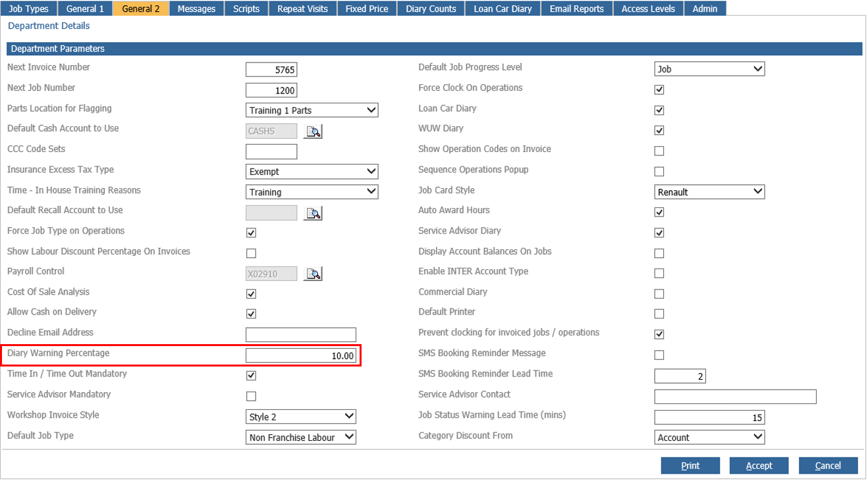The width and height of the screenshot is (868, 481).
Task: Expand Default Job Progress Level dropdown
Action: point(709,68)
